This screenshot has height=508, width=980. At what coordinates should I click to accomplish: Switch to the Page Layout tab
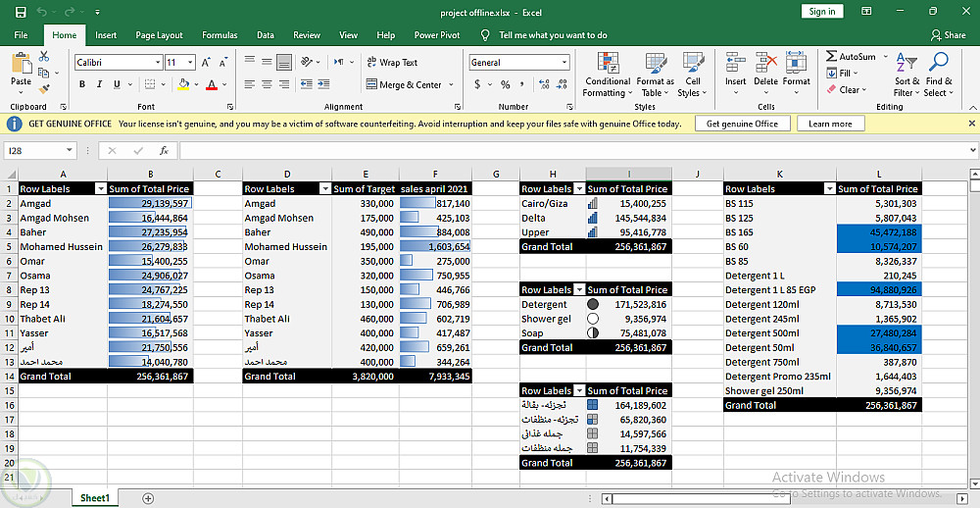coord(159,35)
